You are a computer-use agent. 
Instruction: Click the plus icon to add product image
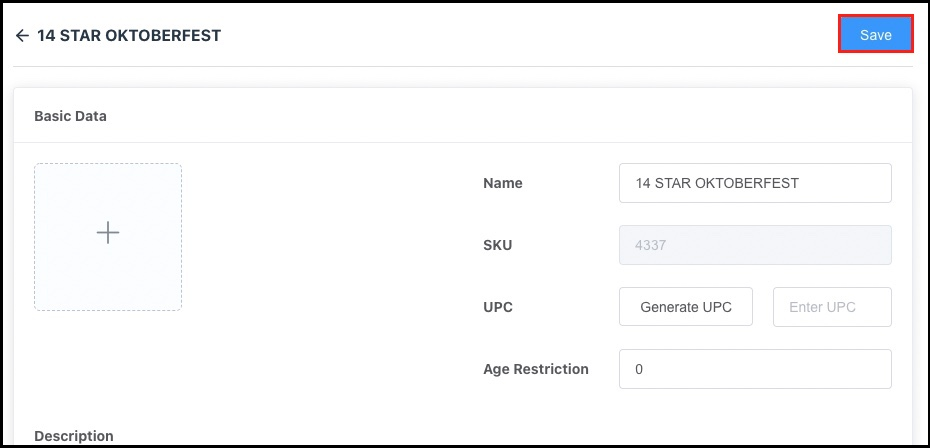coord(108,233)
